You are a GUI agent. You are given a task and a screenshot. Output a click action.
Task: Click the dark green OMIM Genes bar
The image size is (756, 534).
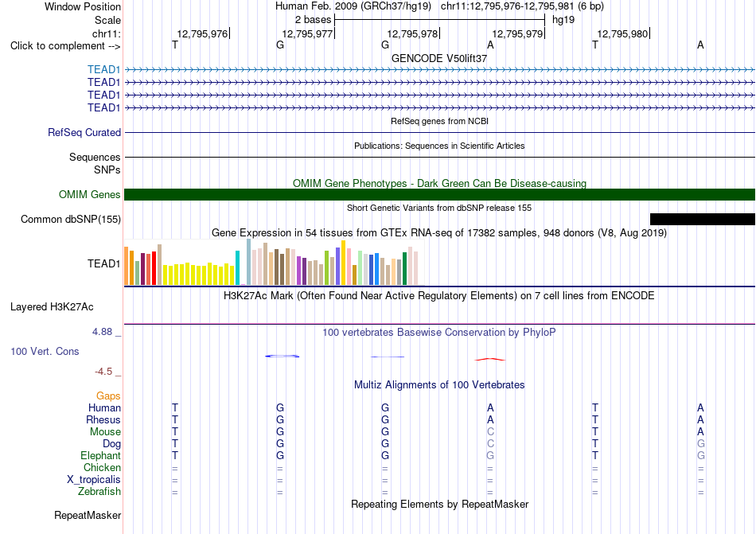click(439, 195)
